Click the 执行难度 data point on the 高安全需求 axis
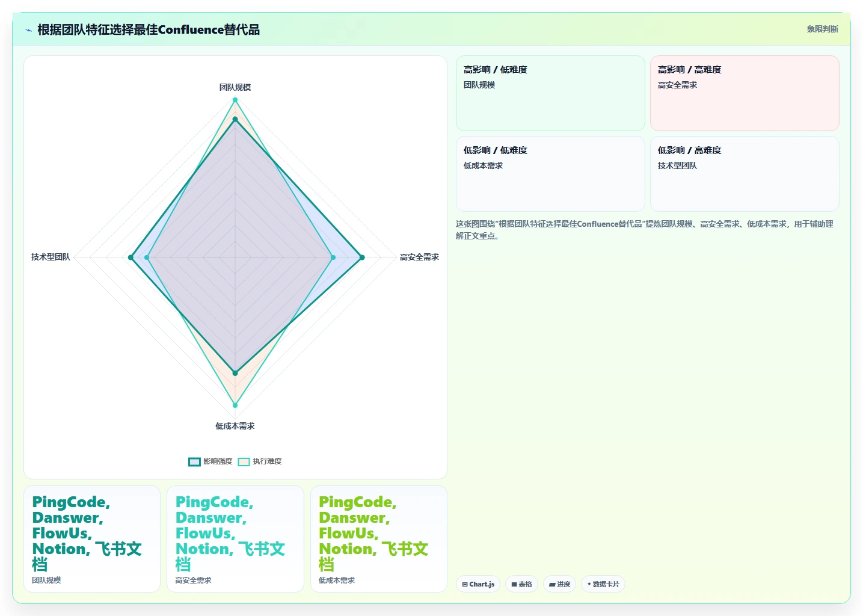The image size is (863, 616). (x=333, y=257)
